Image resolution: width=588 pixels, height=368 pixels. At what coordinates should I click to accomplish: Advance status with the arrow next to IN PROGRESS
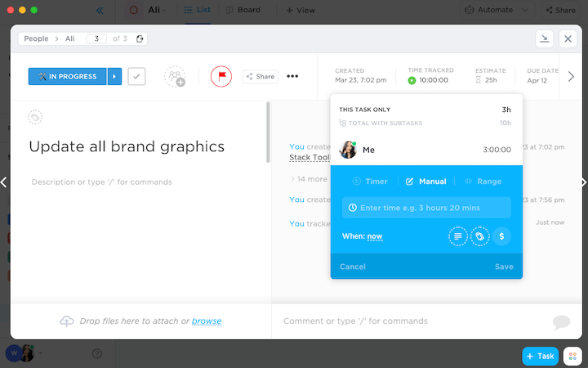[115, 76]
